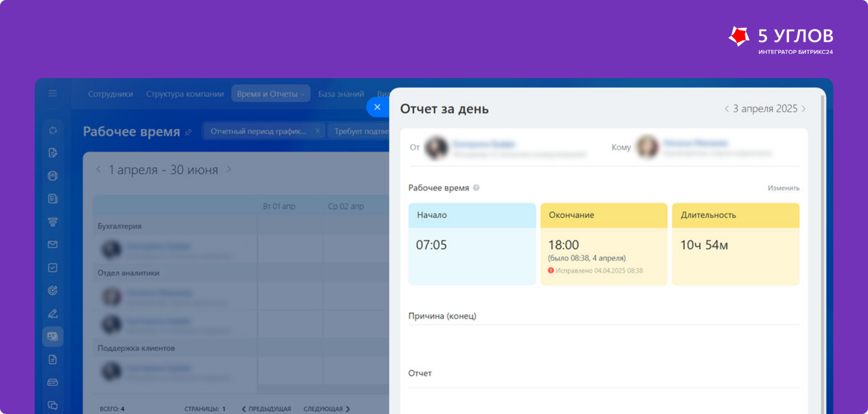868x414 pixels.
Task: Click the ВСЕГО: 4 counter
Action: click(112, 409)
